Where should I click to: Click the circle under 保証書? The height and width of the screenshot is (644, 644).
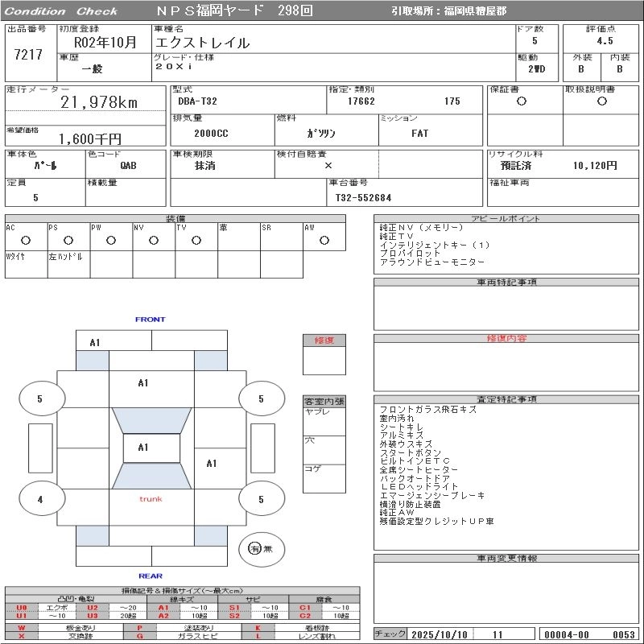click(521, 101)
